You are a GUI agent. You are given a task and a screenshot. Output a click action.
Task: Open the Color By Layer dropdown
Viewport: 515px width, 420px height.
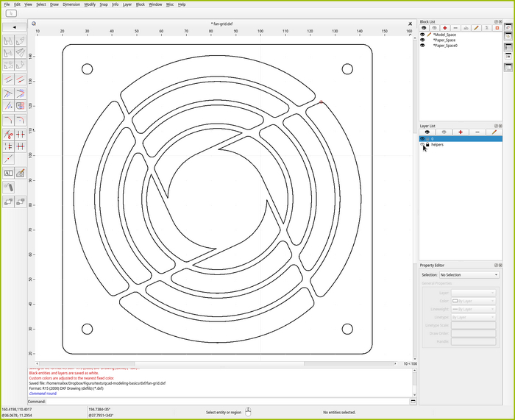pos(474,301)
